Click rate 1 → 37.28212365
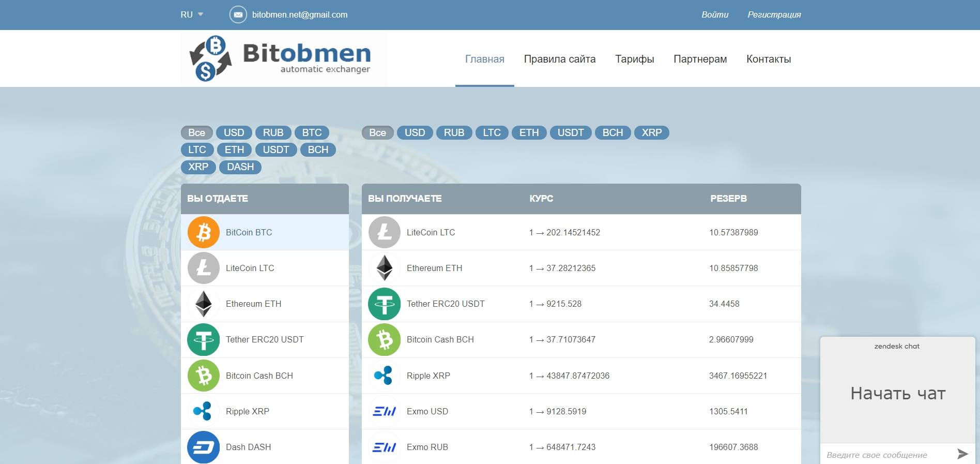The height and width of the screenshot is (464, 980). point(562,268)
